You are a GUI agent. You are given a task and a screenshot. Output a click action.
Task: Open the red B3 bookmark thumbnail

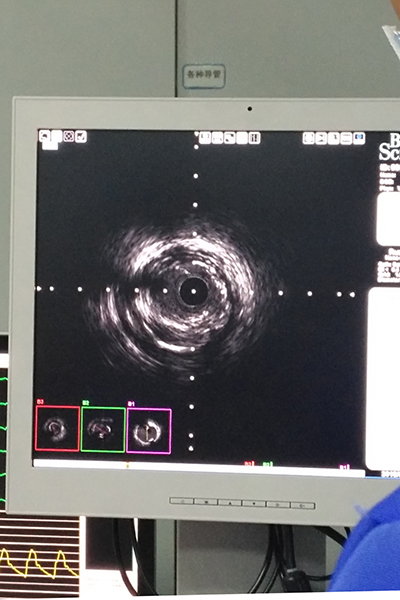click(x=57, y=429)
